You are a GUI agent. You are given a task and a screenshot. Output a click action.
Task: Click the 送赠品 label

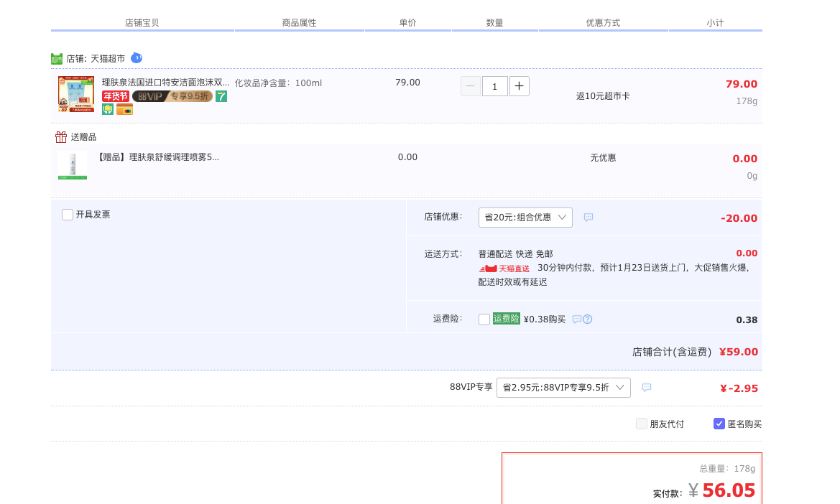pos(83,137)
